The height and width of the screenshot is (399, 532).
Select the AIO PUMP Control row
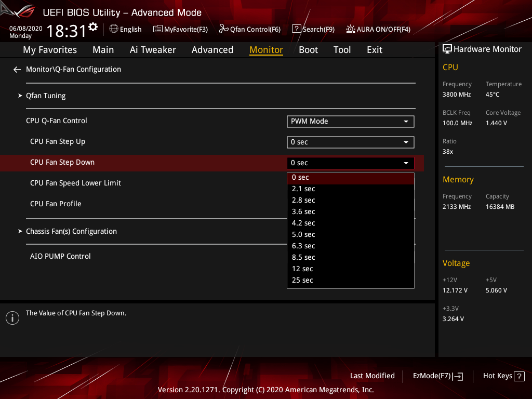60,256
